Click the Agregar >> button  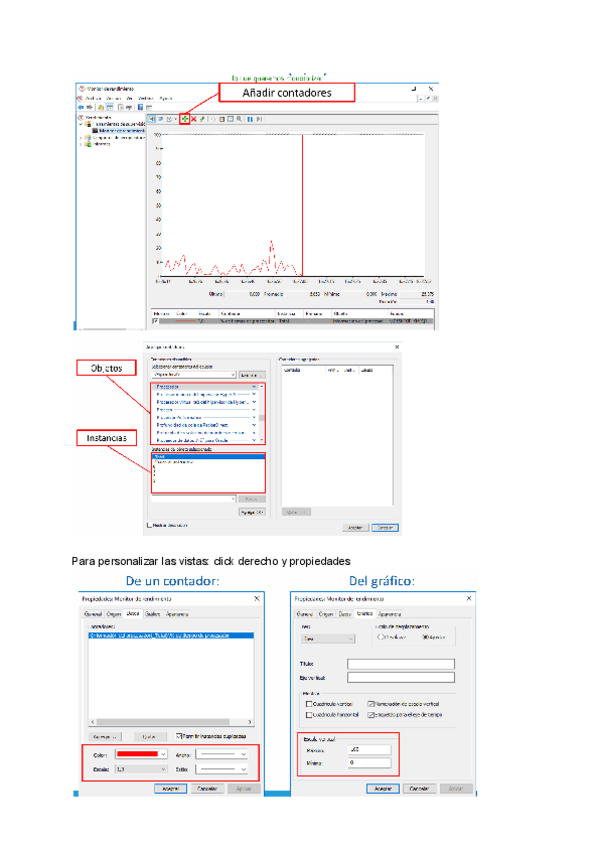(252, 512)
